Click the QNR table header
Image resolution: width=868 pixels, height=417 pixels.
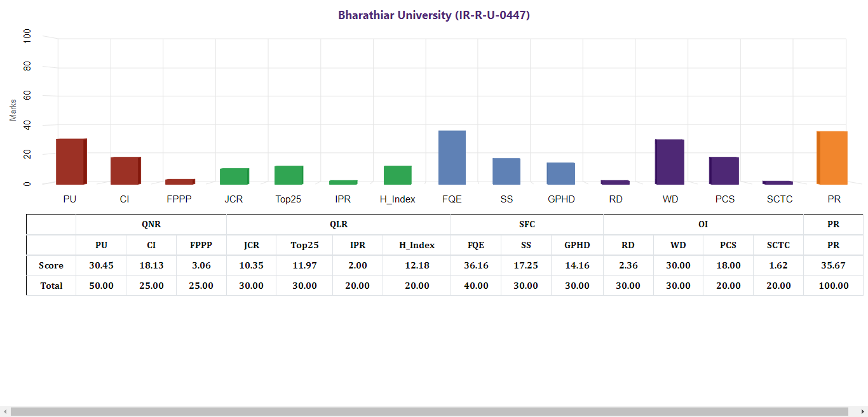click(x=151, y=225)
